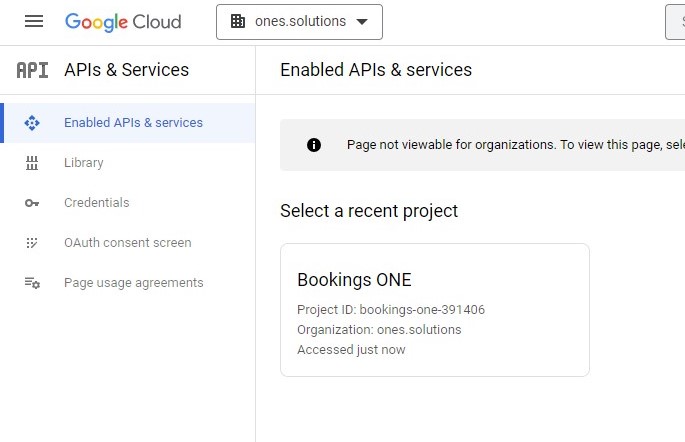The width and height of the screenshot is (685, 442).
Task: Click the Library icon in the sidebar
Action: 32,163
